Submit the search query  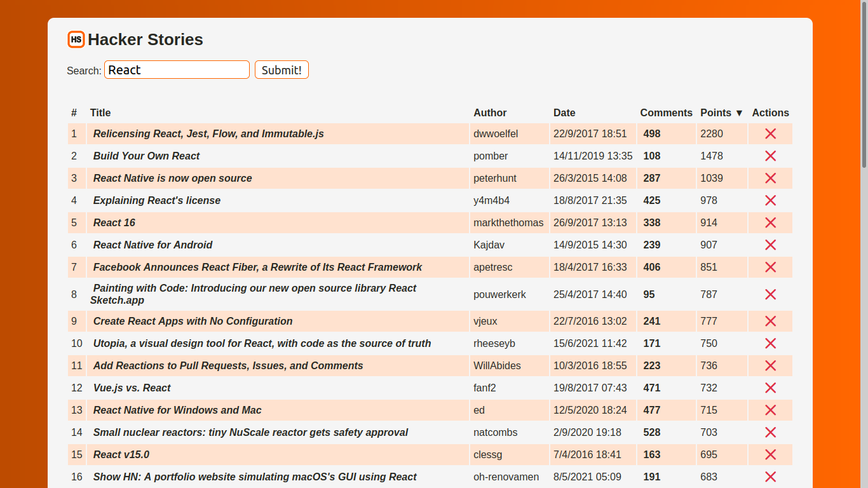281,70
